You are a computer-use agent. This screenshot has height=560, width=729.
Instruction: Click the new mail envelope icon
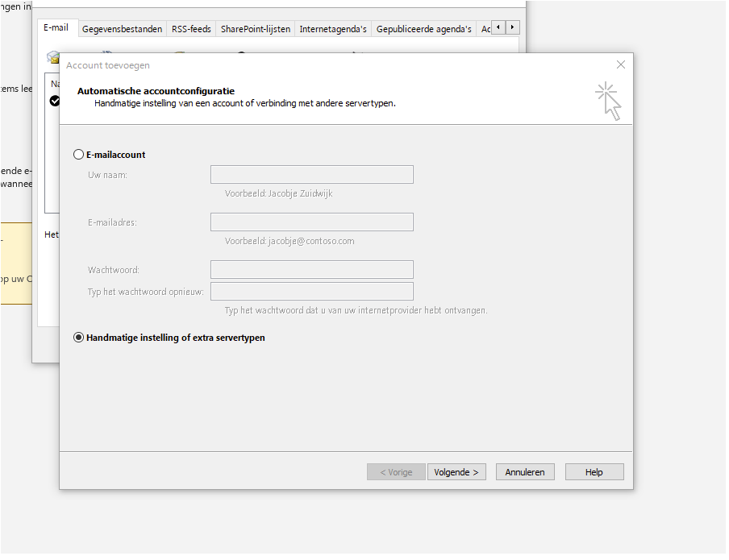53,56
